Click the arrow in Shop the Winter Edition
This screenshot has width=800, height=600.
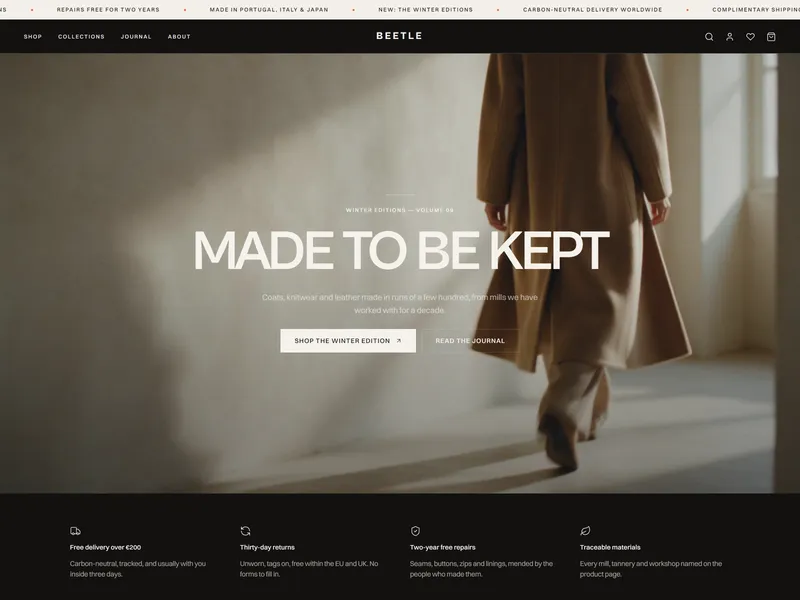click(399, 341)
